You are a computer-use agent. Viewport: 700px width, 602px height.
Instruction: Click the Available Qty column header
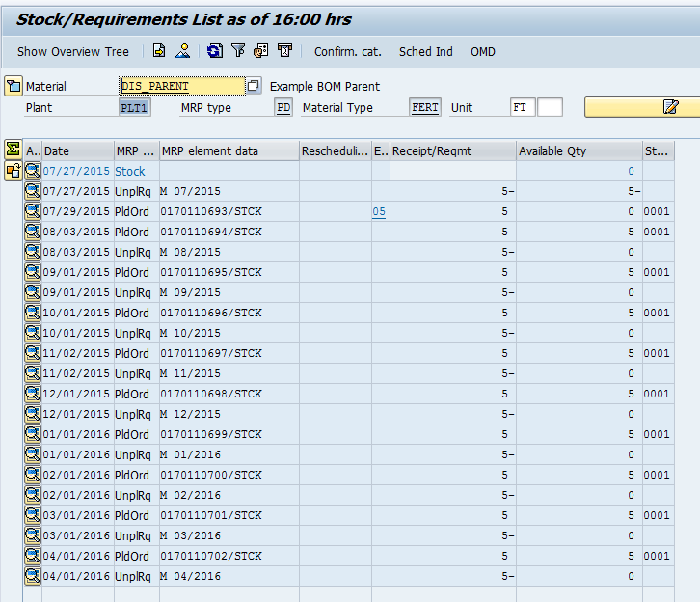pos(578,151)
